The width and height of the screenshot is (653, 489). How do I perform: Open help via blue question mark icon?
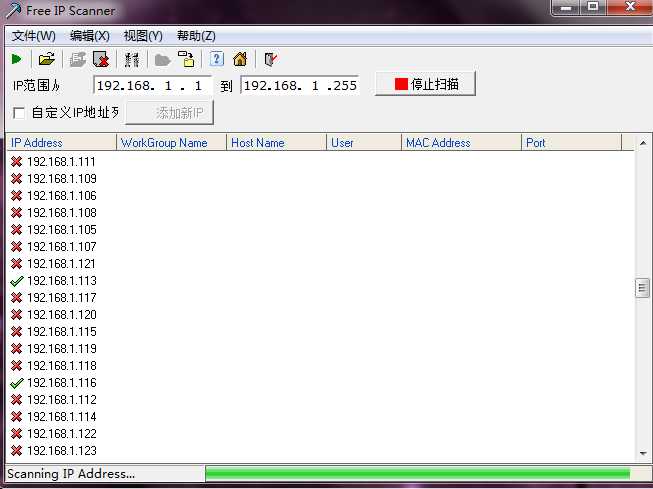[217, 59]
